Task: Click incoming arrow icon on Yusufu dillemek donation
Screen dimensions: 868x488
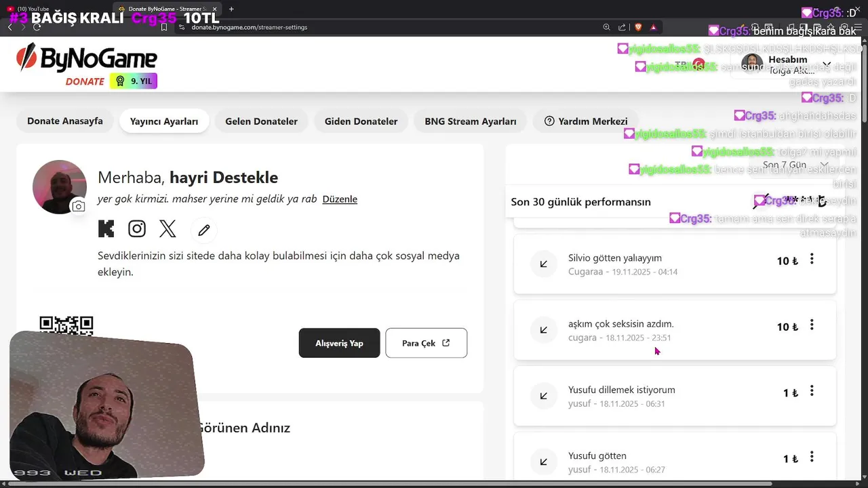Action: [544, 396]
